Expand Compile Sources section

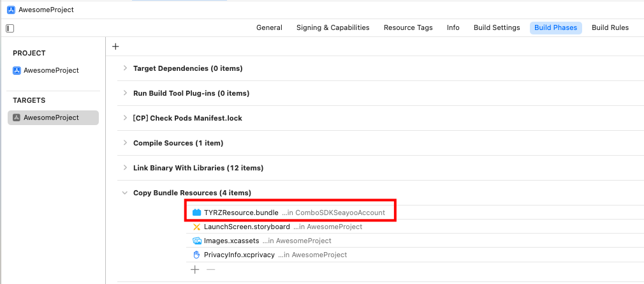tap(125, 143)
